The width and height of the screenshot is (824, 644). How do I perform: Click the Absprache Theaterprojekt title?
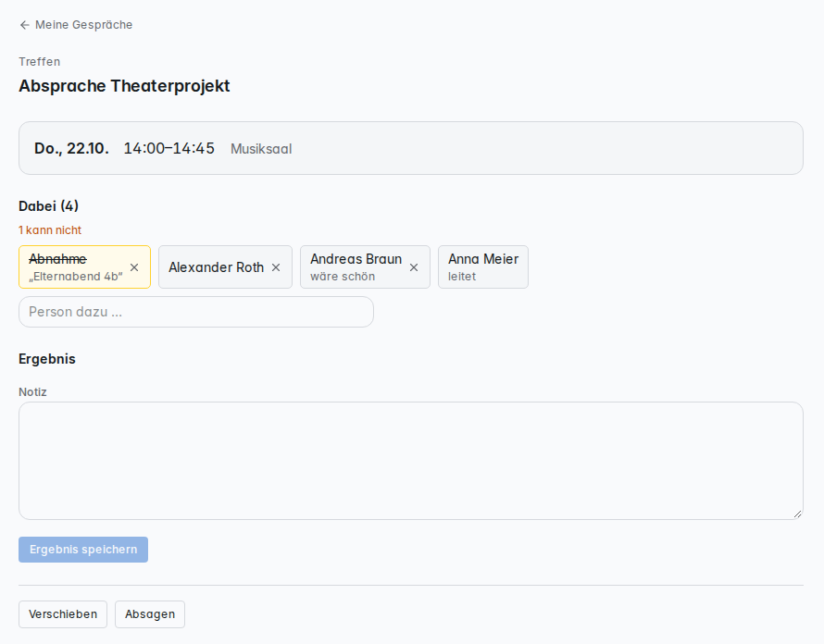125,86
